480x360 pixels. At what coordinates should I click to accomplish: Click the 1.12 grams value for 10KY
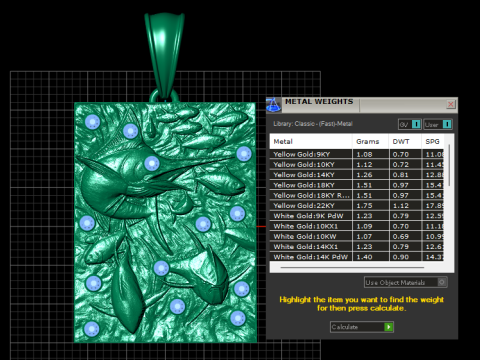[x=370, y=165]
